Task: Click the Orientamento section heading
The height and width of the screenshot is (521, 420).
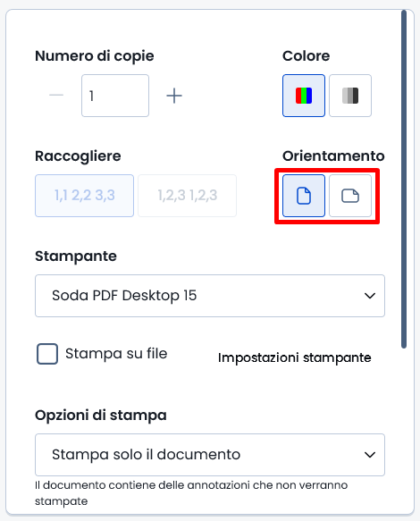Action: pos(333,156)
